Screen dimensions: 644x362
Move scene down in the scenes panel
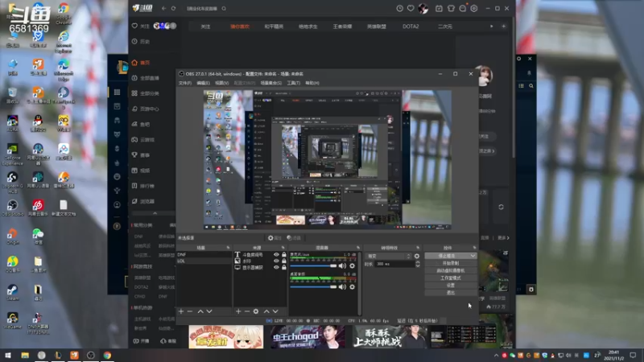pyautogui.click(x=209, y=311)
